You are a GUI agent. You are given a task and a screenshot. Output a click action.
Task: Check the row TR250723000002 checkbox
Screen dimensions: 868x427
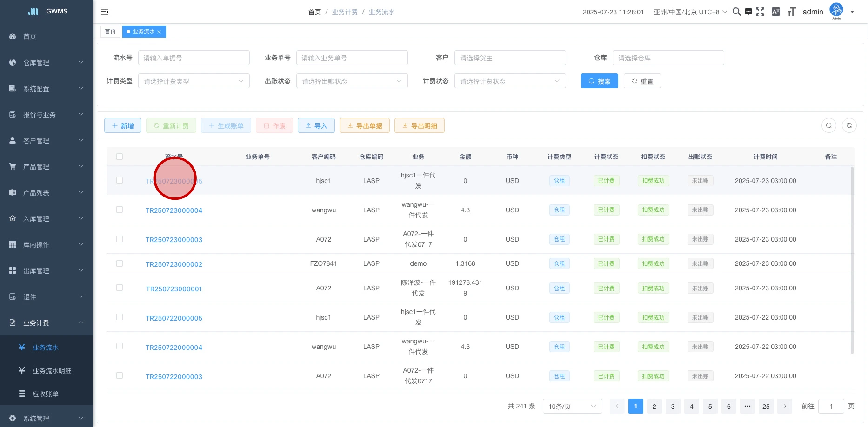pyautogui.click(x=120, y=263)
